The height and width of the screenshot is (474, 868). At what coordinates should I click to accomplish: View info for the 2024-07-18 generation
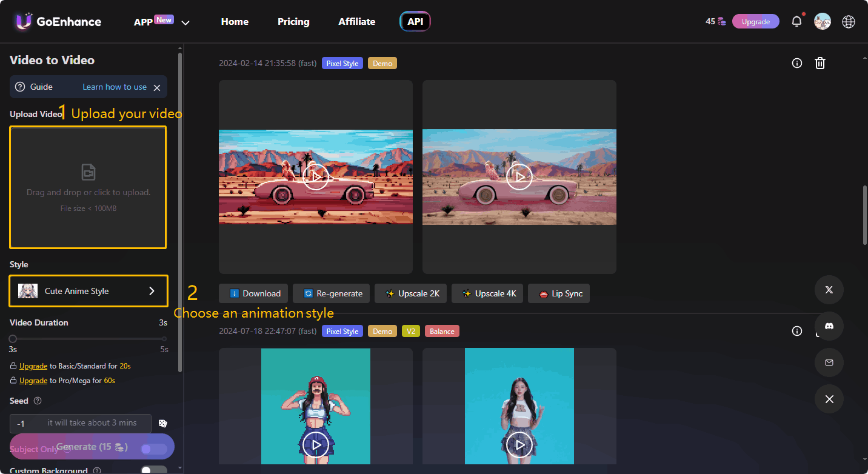(x=796, y=331)
